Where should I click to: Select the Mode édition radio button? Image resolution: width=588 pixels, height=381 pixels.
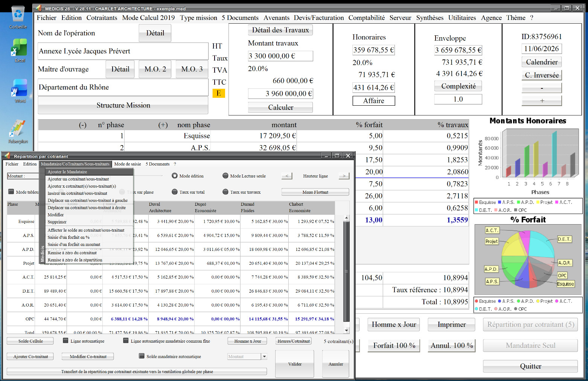click(x=175, y=176)
